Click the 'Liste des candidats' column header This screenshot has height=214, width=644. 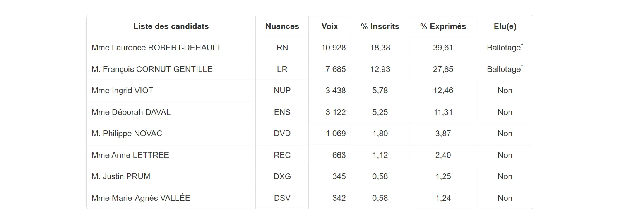(x=171, y=26)
